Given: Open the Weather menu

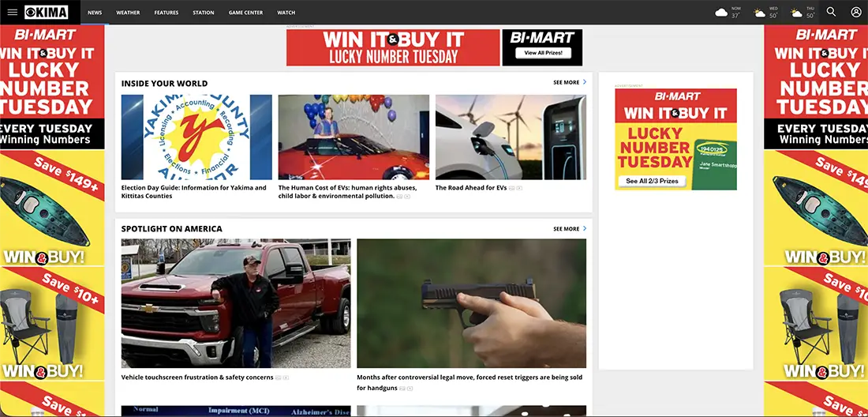Looking at the screenshot, I should click(128, 12).
